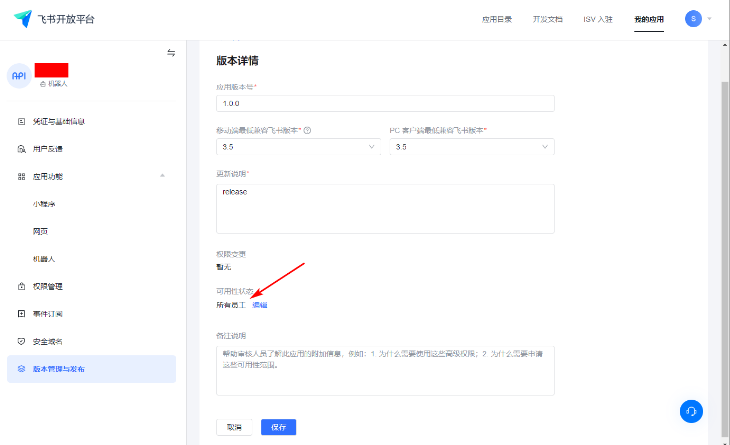Click the 备注说明 remarks textarea
The image size is (730, 445).
point(385,371)
